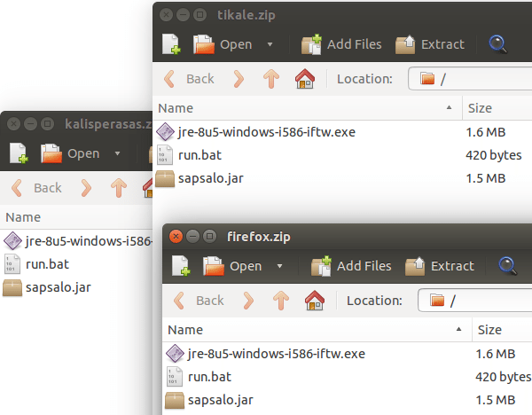This screenshot has width=532, height=415.
Task: Click Open button in firefox.zip toolbar
Action: (232, 266)
